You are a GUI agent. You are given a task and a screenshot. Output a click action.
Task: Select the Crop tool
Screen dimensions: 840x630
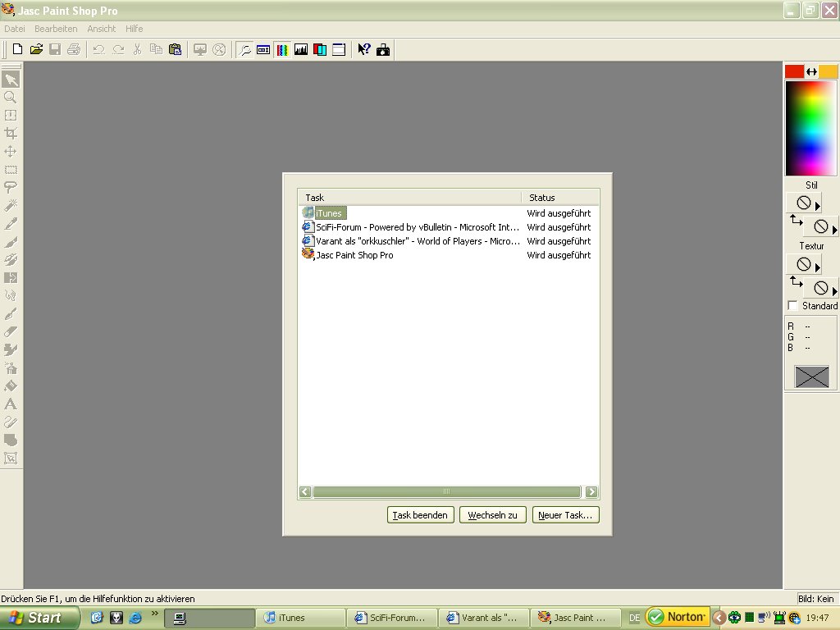(11, 134)
